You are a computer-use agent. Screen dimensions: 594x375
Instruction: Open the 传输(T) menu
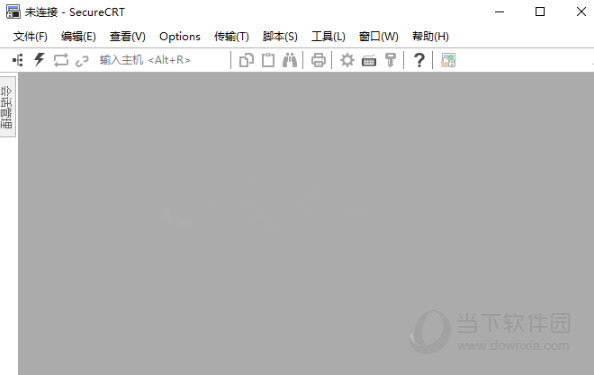click(231, 36)
